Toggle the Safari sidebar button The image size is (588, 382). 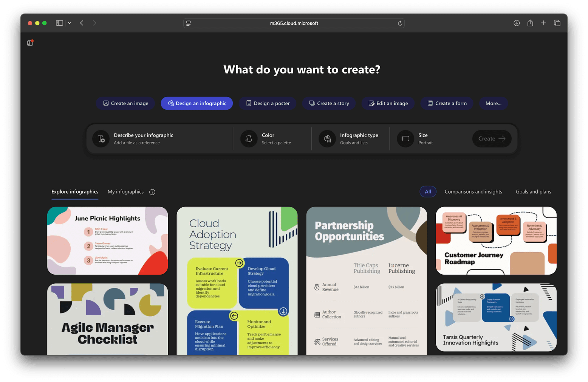[x=59, y=23]
